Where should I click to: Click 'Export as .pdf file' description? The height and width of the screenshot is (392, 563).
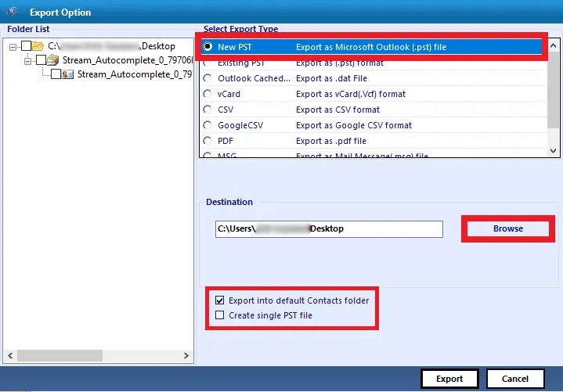pyautogui.click(x=331, y=141)
